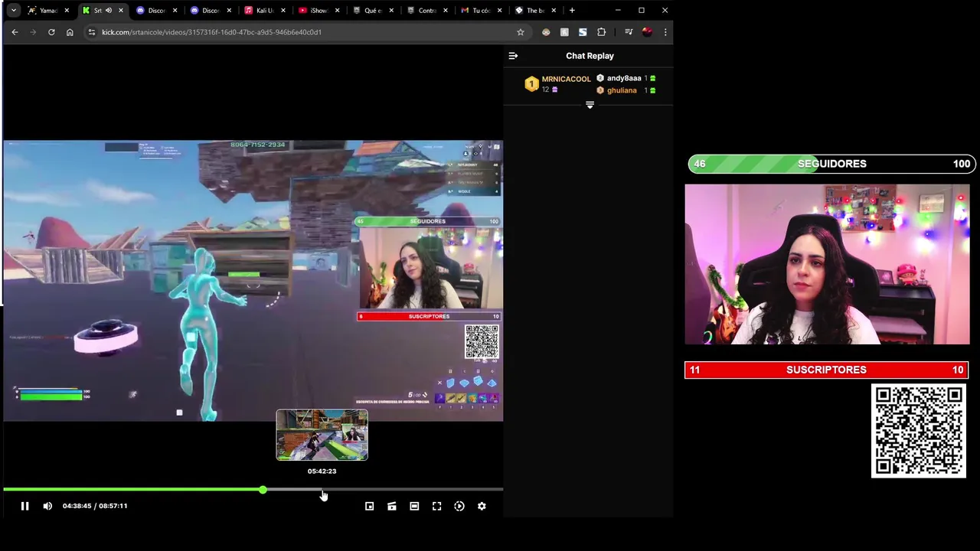The image size is (980, 551).
Task: Click the seek preview thumbnail
Action: tap(322, 435)
